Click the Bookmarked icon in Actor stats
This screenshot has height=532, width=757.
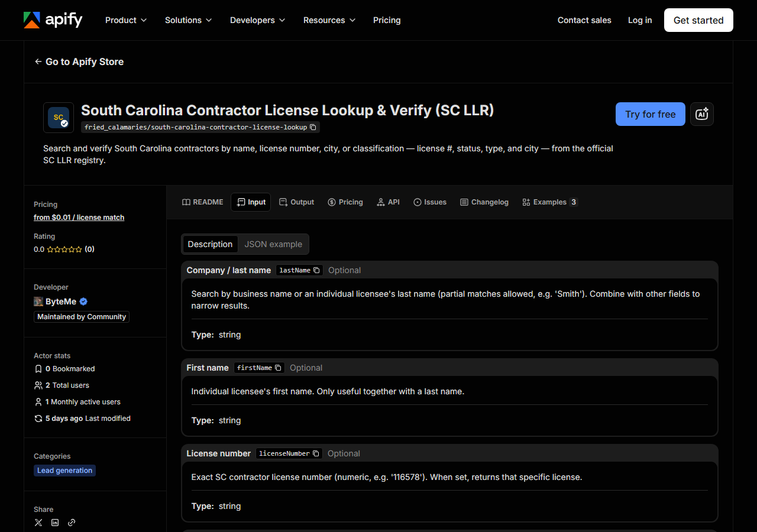point(38,369)
